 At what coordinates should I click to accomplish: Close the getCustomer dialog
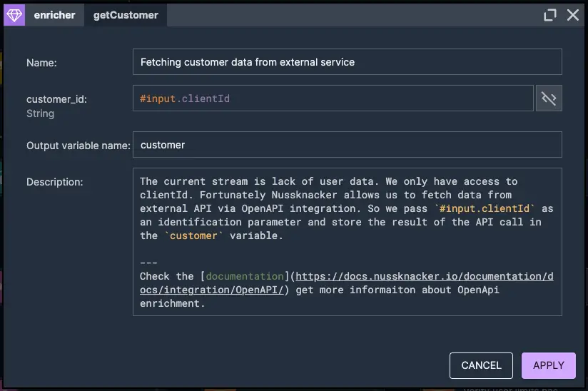[572, 15]
